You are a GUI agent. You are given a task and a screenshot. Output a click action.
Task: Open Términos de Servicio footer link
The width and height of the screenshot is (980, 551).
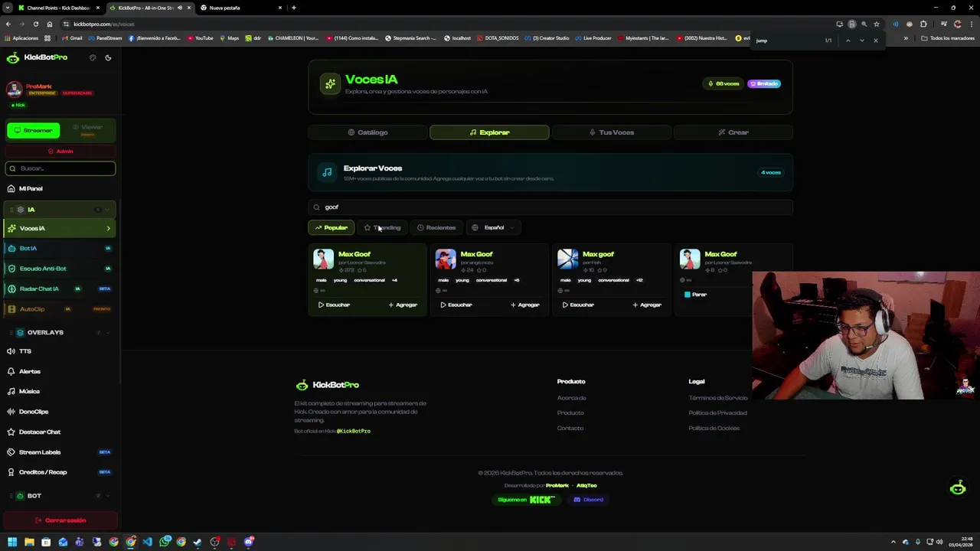coord(717,398)
